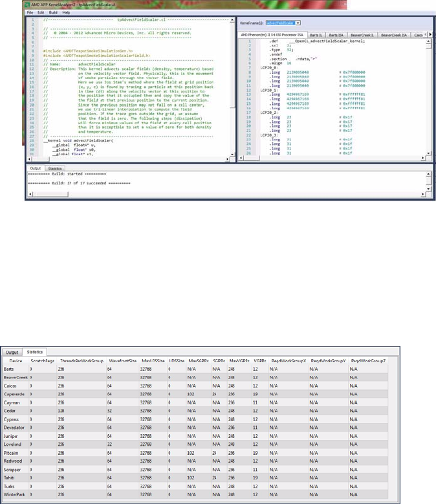Click the build output's horizontal scroll left arrow
Screen dimensions: 436x504
tap(30, 194)
